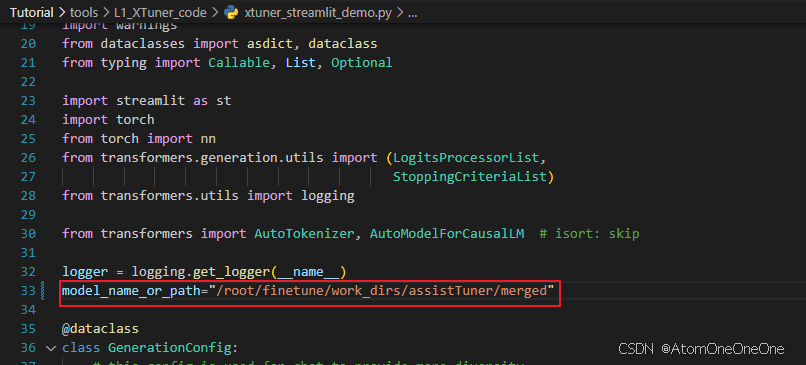The image size is (806, 365).
Task: Click transformers.utils on line 28
Action: point(170,196)
